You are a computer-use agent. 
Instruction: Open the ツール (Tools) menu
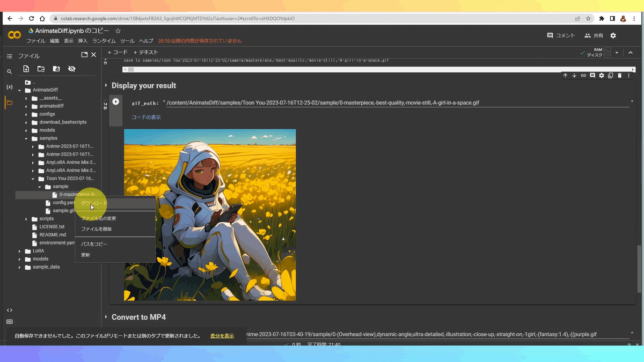click(x=127, y=41)
